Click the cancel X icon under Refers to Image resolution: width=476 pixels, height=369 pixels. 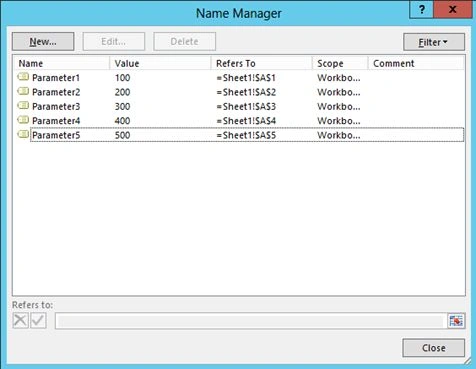pos(20,320)
